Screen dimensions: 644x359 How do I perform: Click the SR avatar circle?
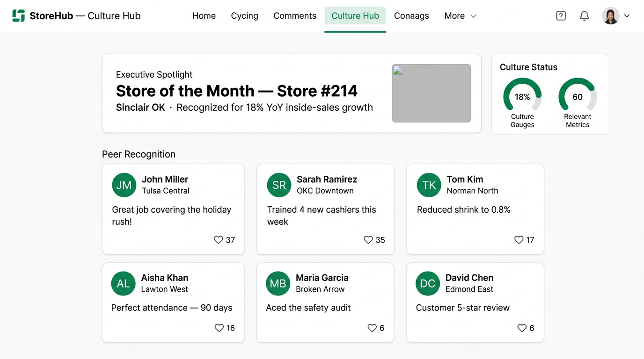pos(279,185)
